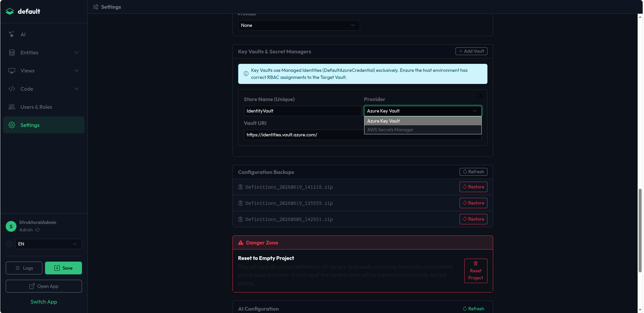Click the settings sliders icon in header
The image size is (644, 313).
pyautogui.click(x=96, y=7)
